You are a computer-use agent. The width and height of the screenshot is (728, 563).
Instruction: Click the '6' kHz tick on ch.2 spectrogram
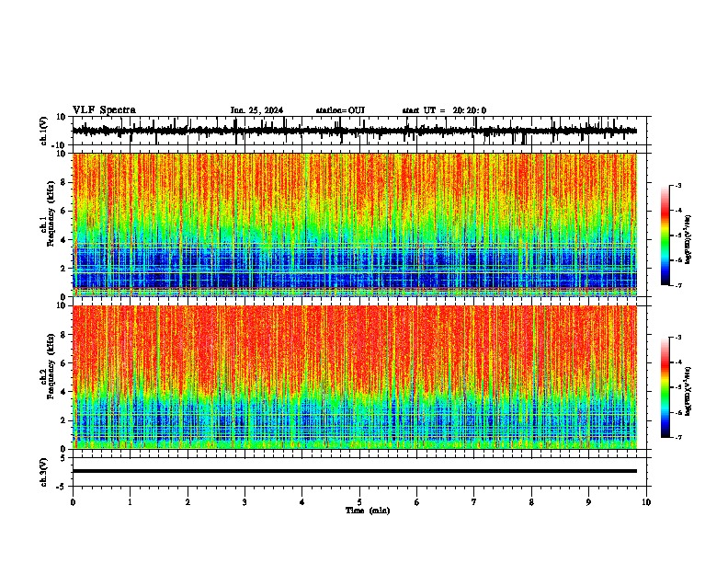click(64, 363)
